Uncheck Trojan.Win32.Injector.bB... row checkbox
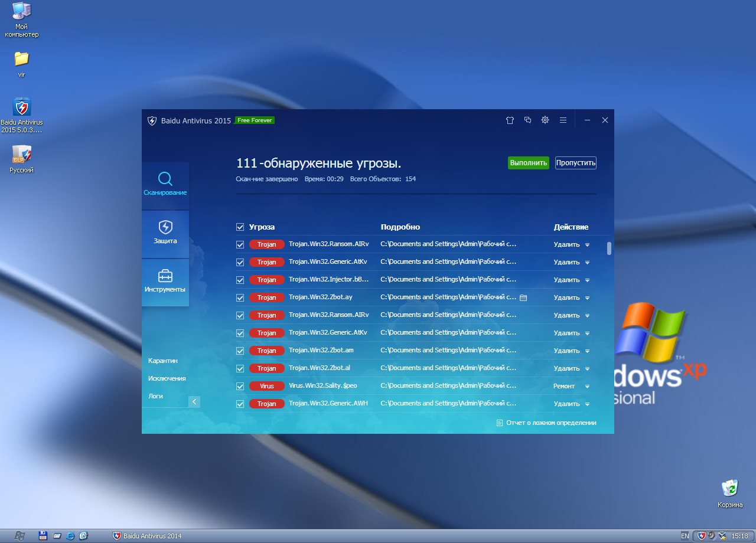 point(240,280)
